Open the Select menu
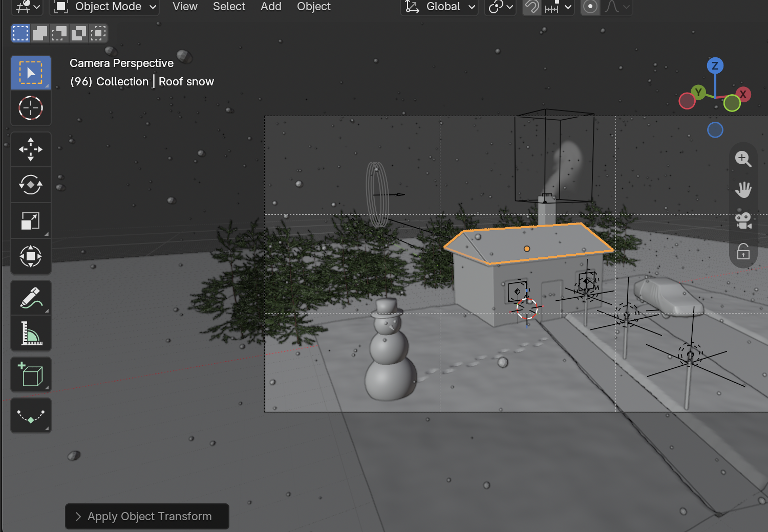This screenshot has width=768, height=532. (229, 7)
